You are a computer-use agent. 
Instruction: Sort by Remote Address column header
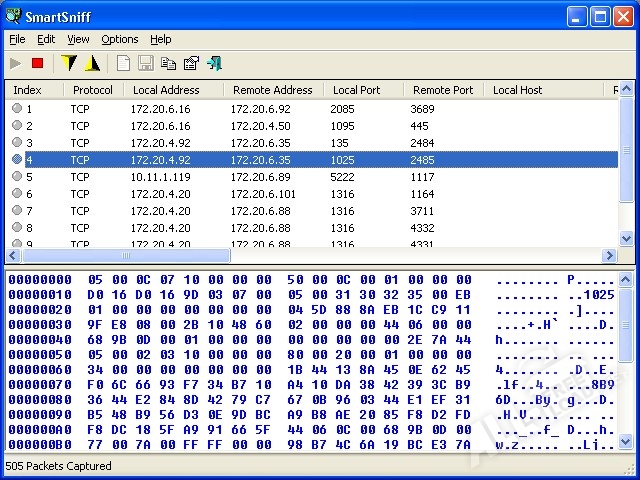pyautogui.click(x=272, y=90)
